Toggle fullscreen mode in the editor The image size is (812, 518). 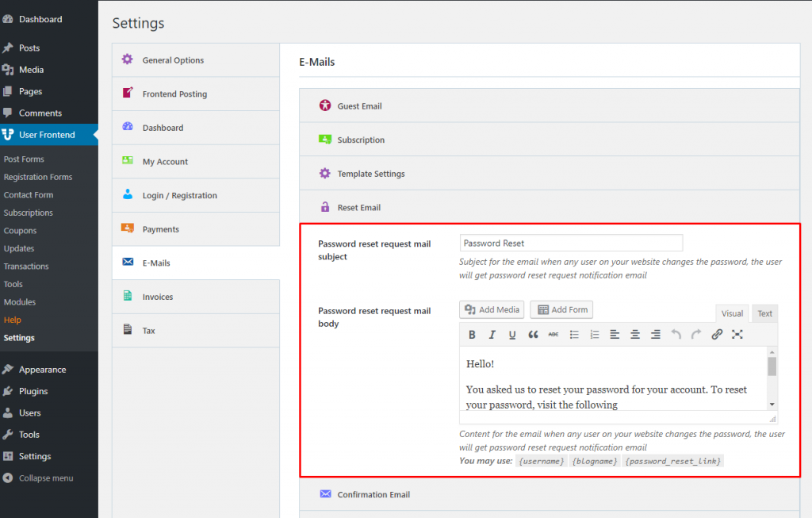737,334
